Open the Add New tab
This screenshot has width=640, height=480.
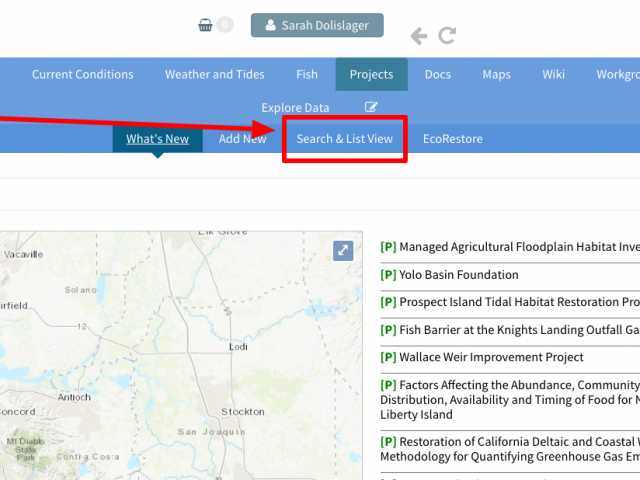[242, 139]
